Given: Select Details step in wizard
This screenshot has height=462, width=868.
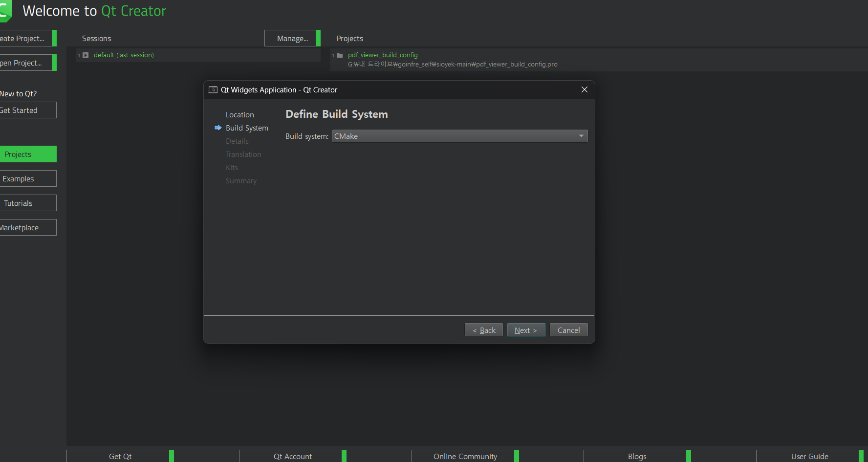Looking at the screenshot, I should pyautogui.click(x=237, y=141).
